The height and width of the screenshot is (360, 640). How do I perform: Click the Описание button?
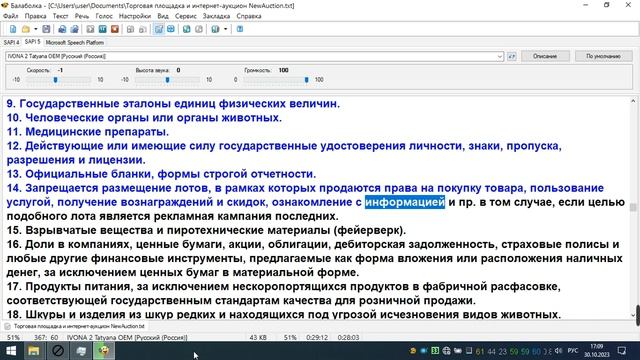(x=545, y=56)
